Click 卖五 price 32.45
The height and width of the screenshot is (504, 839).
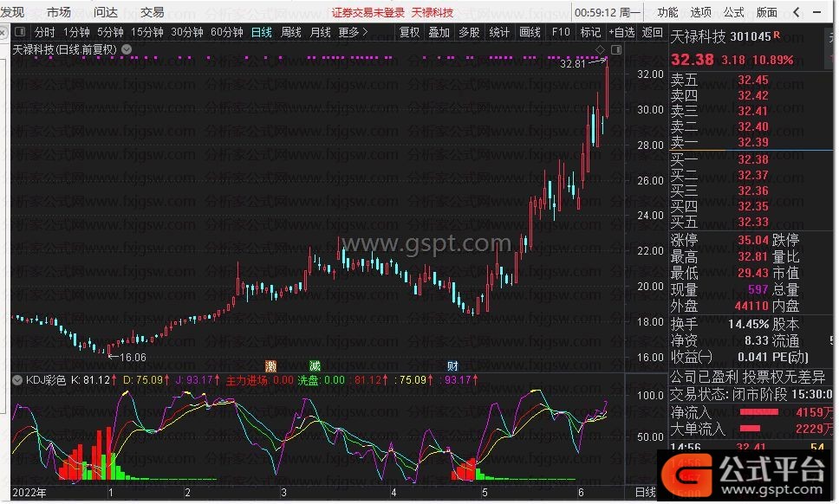click(753, 81)
